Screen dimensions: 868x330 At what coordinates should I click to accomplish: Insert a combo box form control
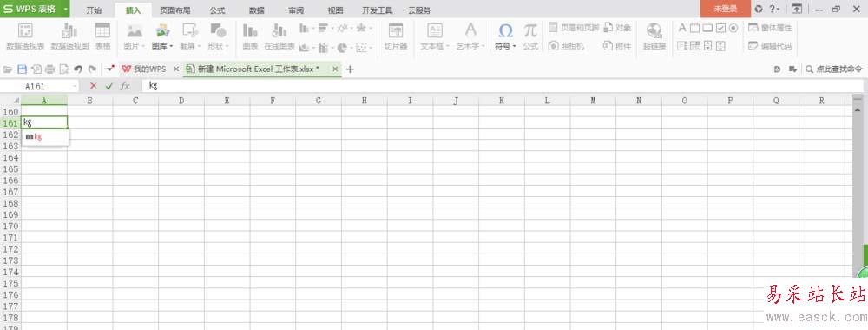694,46
